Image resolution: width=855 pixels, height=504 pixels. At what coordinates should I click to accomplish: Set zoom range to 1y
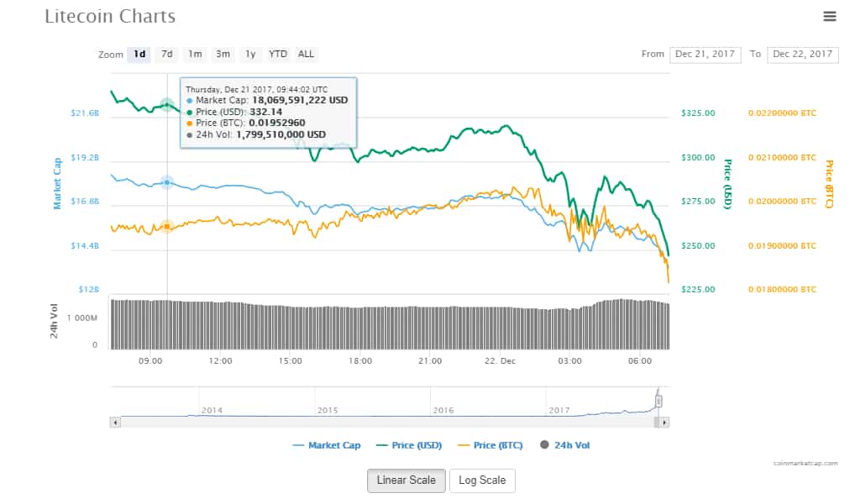[250, 54]
